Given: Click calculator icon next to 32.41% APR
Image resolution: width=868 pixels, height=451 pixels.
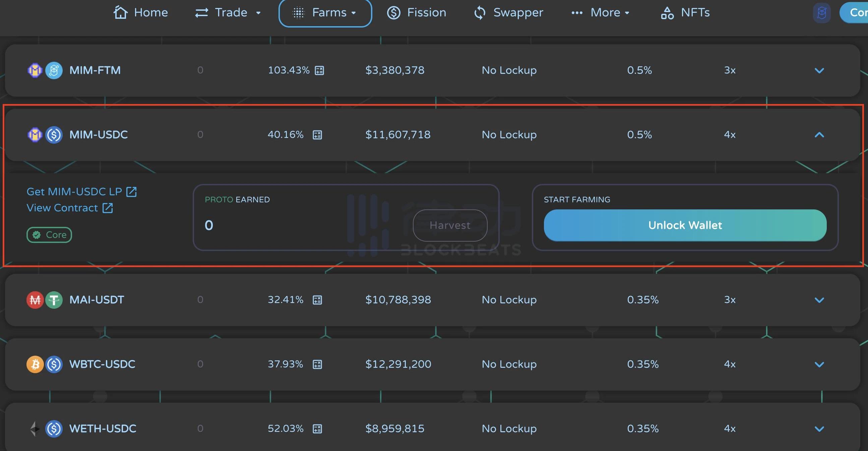Looking at the screenshot, I should [317, 300].
